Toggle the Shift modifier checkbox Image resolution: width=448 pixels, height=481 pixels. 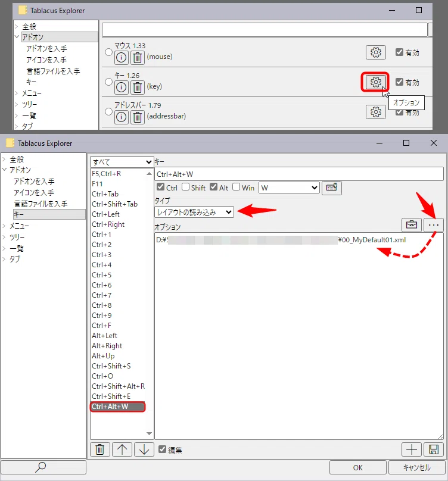tap(185, 187)
